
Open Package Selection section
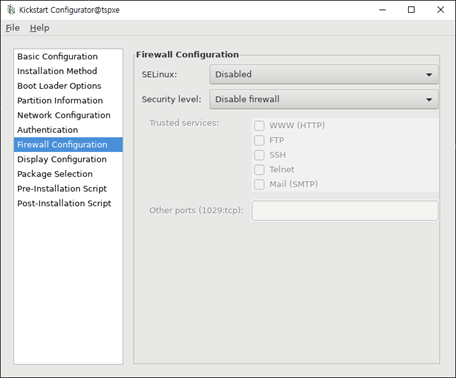coord(68,174)
